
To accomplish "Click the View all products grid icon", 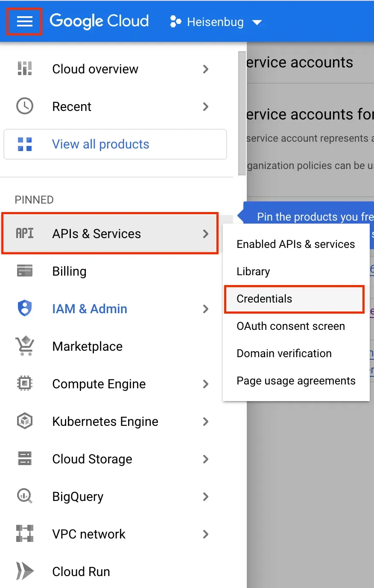I will pos(25,144).
